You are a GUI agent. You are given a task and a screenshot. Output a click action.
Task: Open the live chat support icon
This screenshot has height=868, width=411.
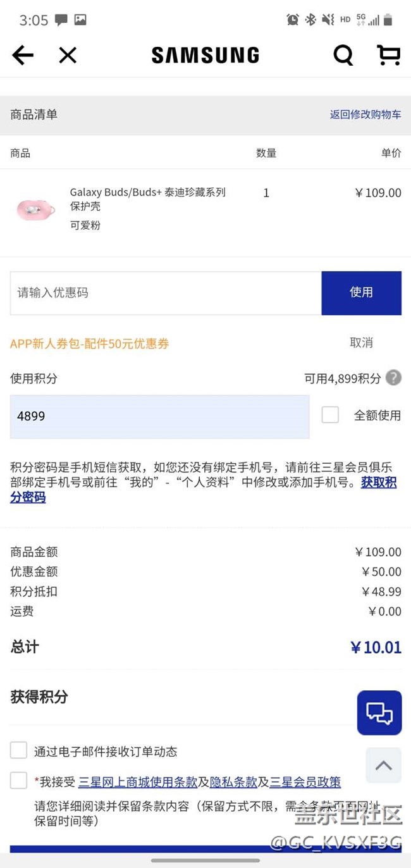point(379,713)
